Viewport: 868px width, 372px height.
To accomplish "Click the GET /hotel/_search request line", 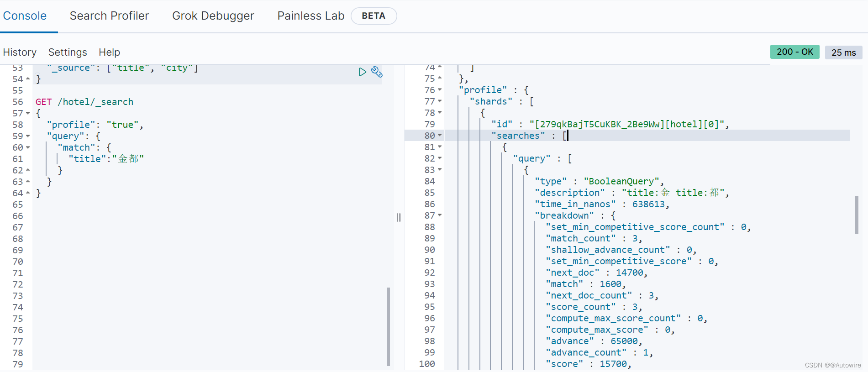I will (84, 102).
